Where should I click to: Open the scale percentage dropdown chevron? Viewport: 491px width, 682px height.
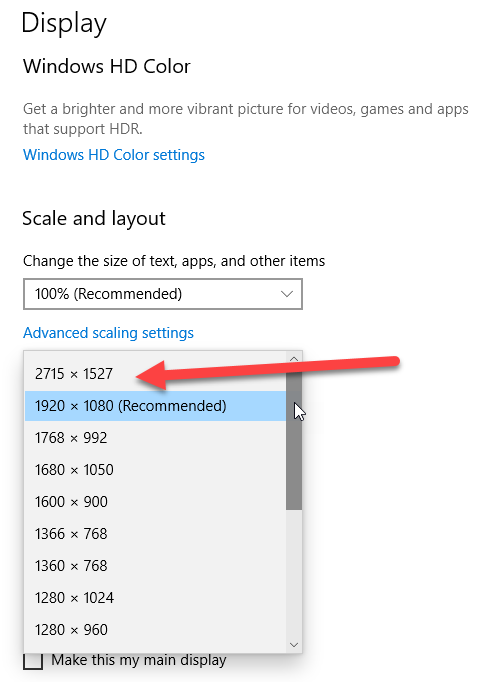tap(287, 294)
